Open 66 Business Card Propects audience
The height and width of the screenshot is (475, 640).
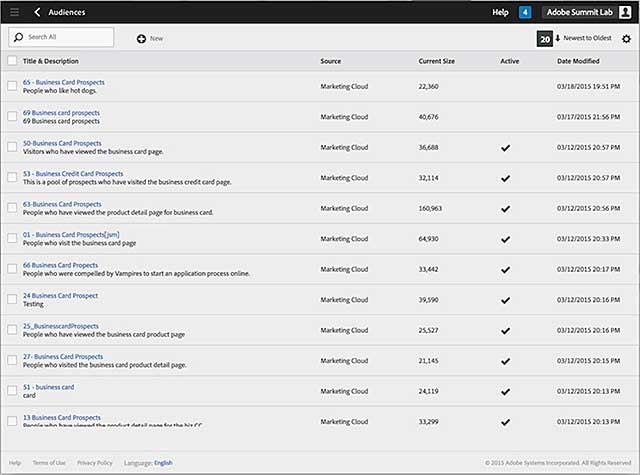tap(60, 265)
